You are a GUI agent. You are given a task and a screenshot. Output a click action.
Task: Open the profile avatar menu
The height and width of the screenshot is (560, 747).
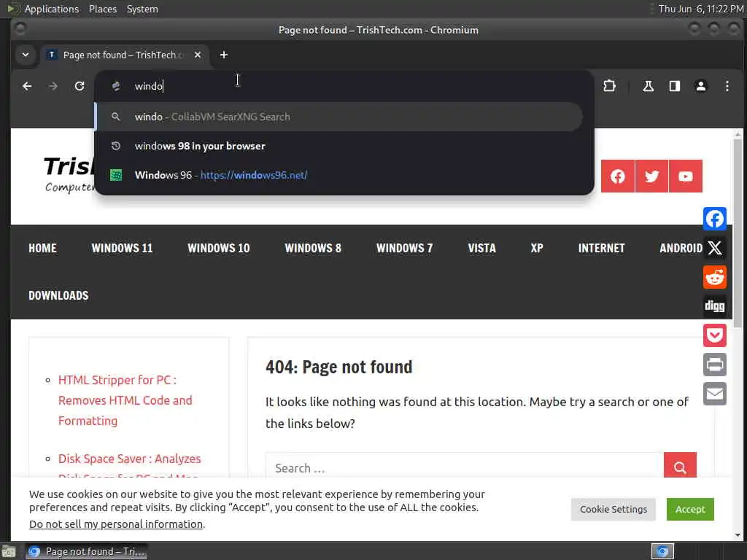pyautogui.click(x=701, y=86)
